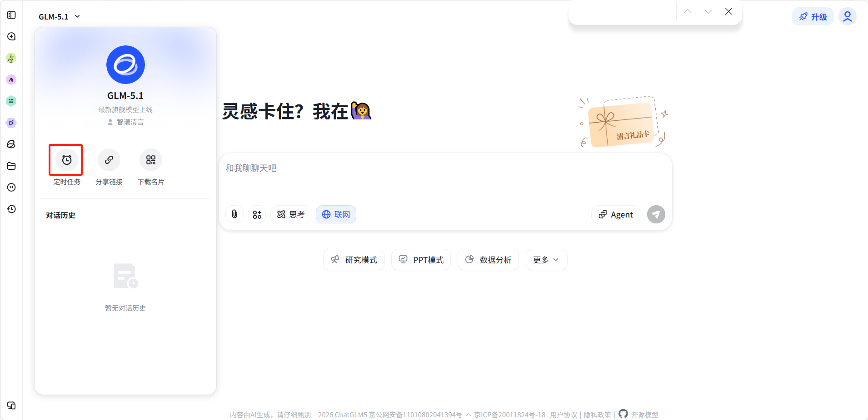Close the find bar

[x=728, y=11]
